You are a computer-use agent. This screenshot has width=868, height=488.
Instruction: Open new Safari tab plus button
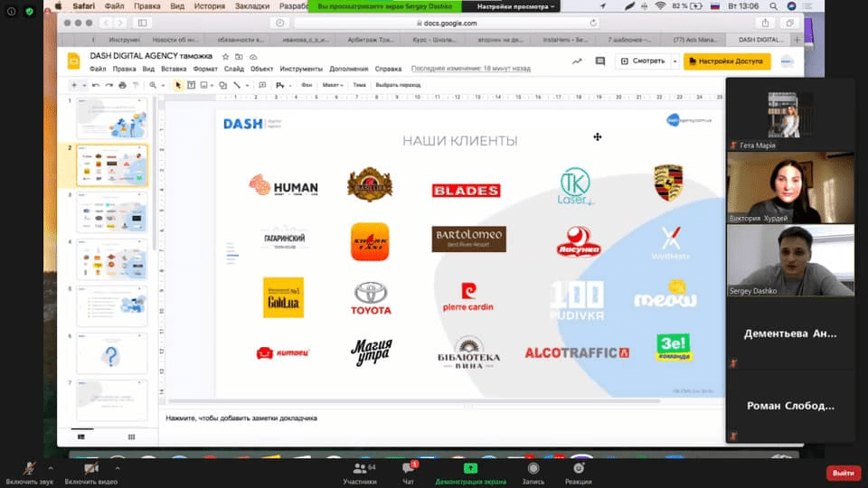point(797,40)
